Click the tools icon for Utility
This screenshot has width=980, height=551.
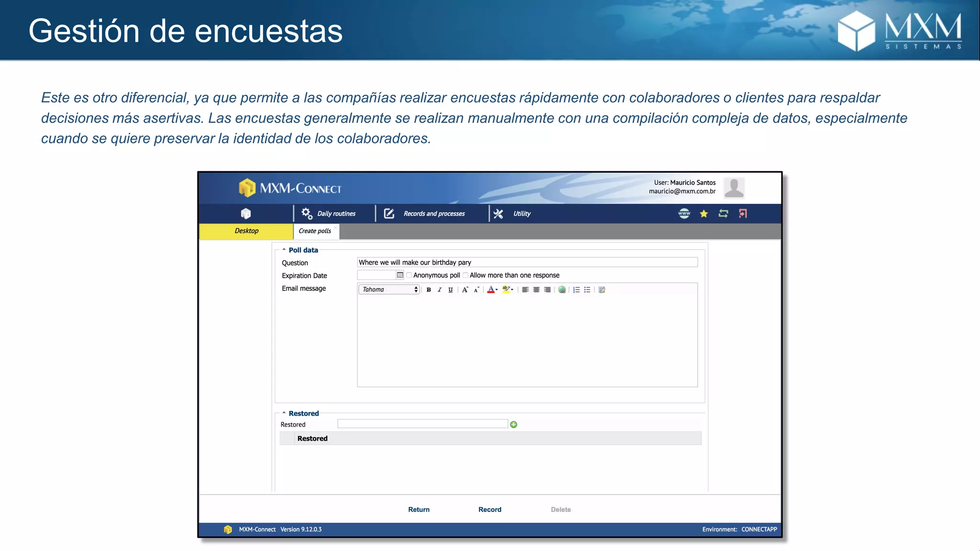[x=498, y=214]
